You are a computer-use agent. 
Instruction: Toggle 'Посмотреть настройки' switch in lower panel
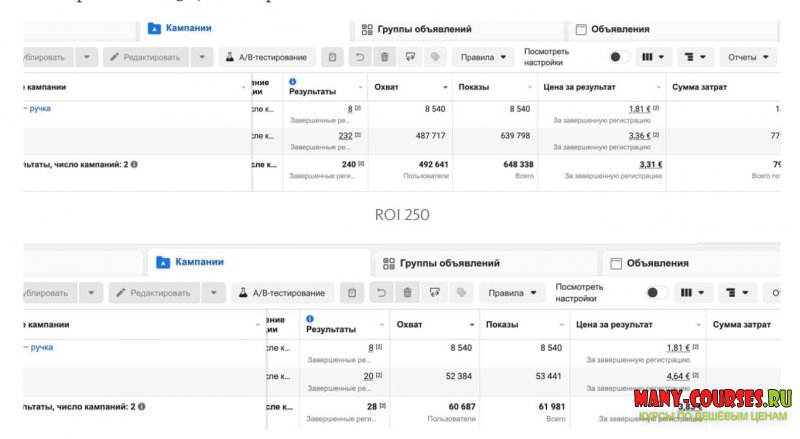pos(656,292)
